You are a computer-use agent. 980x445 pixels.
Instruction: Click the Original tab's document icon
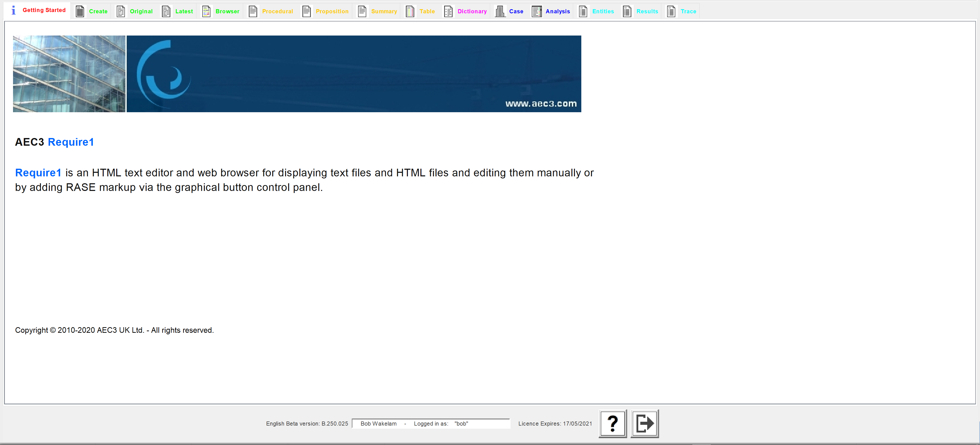click(x=121, y=12)
